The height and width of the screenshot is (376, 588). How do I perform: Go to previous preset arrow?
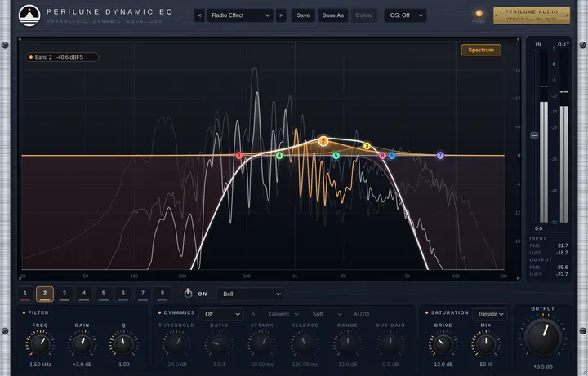pyautogui.click(x=199, y=15)
